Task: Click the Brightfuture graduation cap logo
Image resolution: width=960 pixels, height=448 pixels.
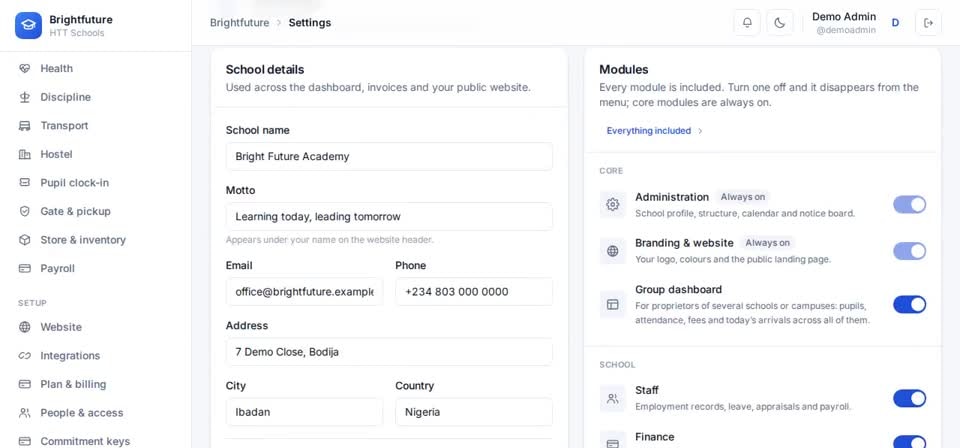Action: 28,26
